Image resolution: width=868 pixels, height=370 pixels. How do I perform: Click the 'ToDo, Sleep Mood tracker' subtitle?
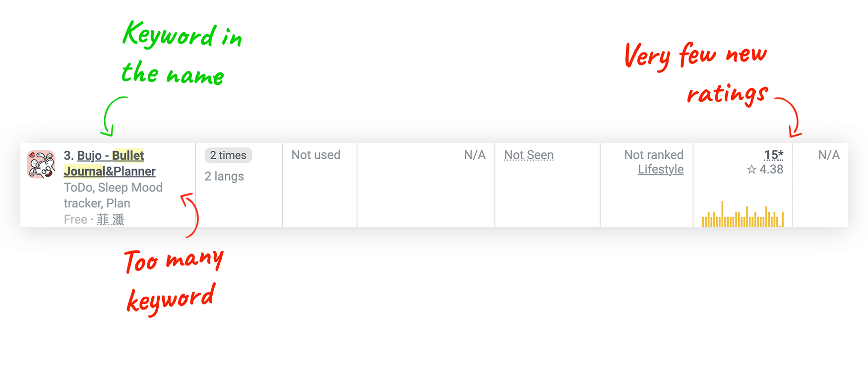coord(113,195)
